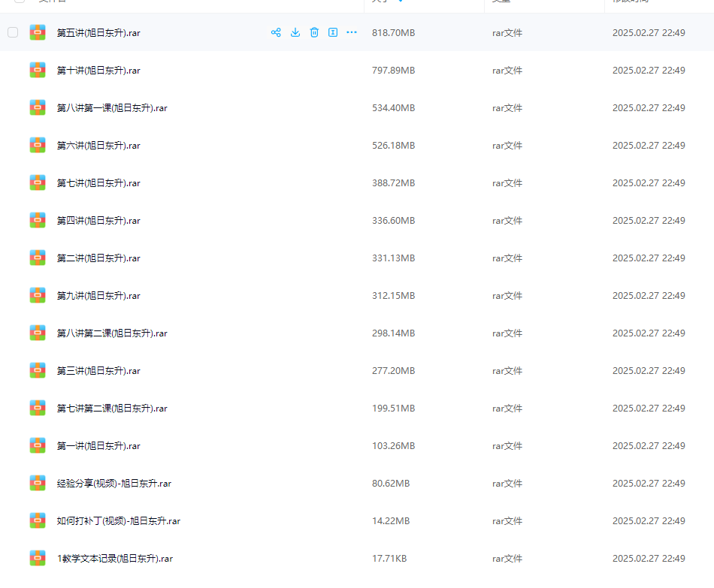Select the 第一讲(旭日东升).rar row by its name
Screen dimensions: 714x588
click(x=98, y=446)
